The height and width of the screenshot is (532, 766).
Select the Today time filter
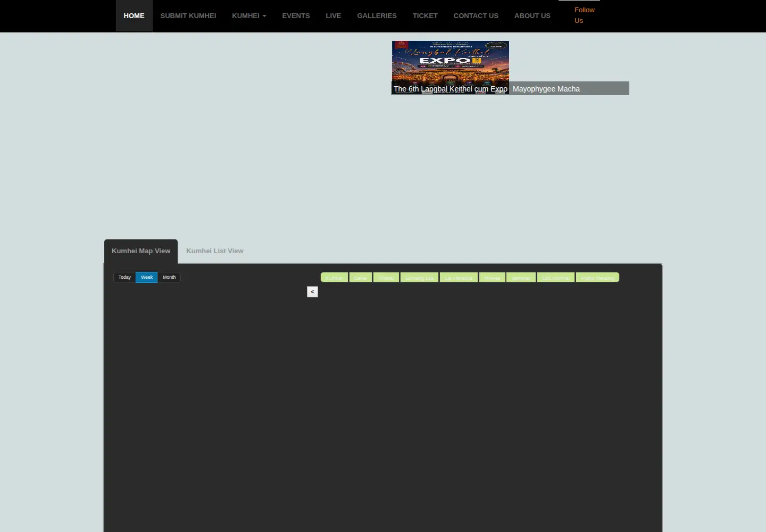pos(124,277)
